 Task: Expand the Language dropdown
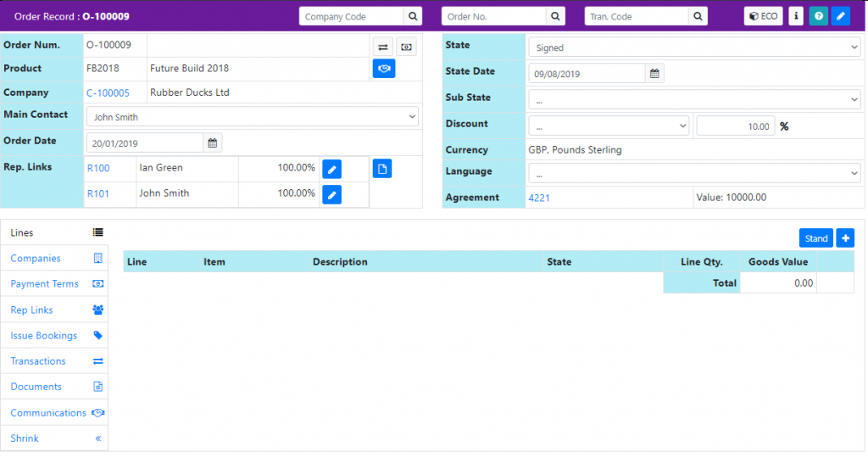[693, 173]
